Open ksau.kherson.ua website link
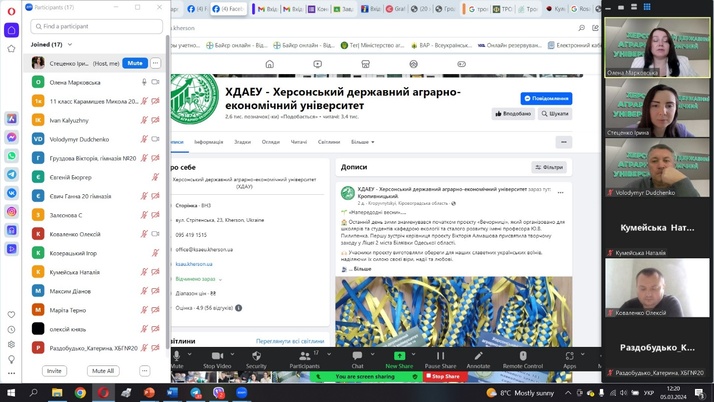Screen dimensions: 714x402 194,264
